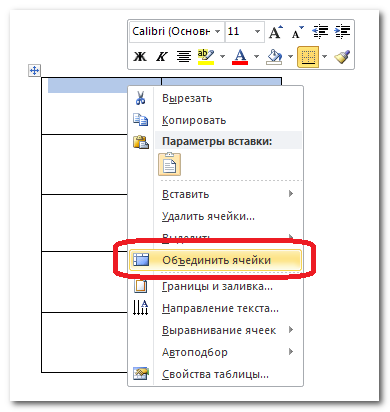The image size is (390, 412).
Task: Open the Вставить submenu
Action: click(x=215, y=194)
